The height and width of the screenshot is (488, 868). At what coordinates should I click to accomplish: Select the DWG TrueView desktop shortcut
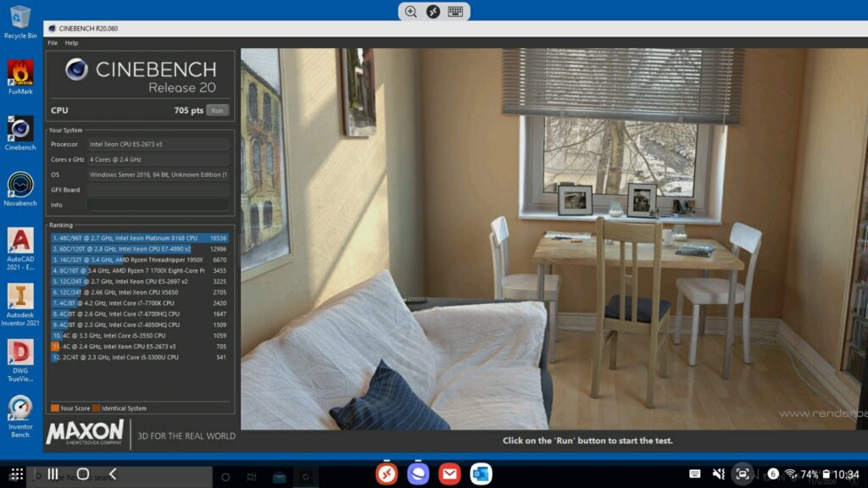[x=20, y=361]
